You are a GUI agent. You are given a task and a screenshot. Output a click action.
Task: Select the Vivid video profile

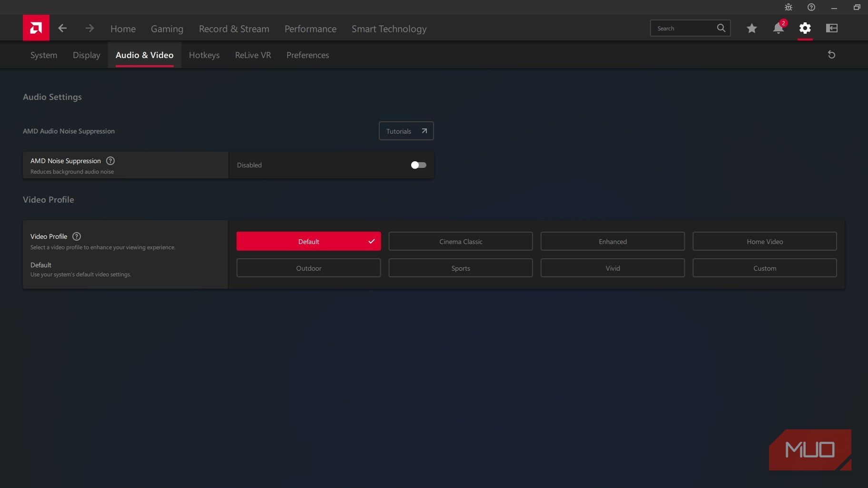coord(612,268)
